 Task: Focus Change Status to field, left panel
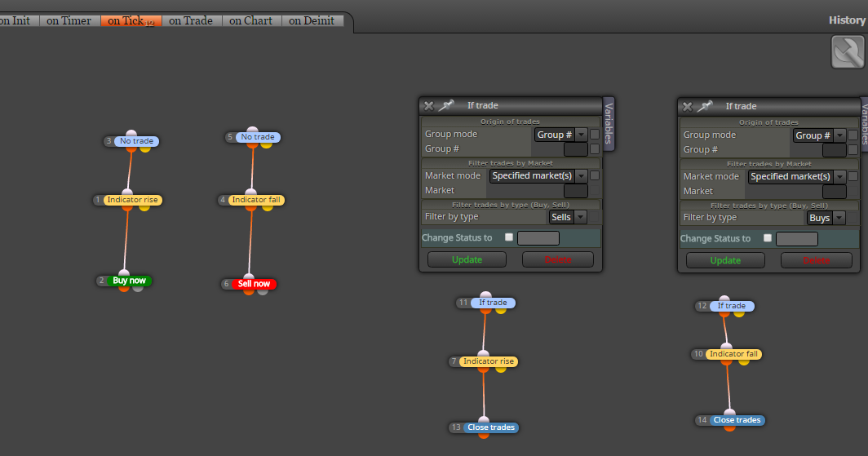538,238
